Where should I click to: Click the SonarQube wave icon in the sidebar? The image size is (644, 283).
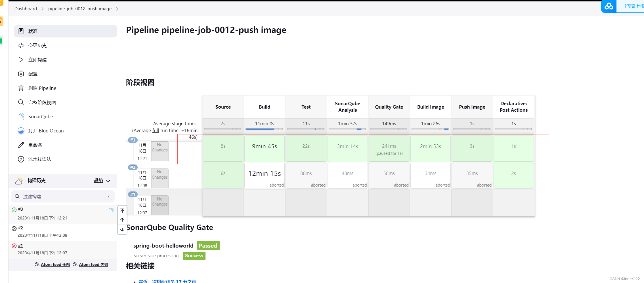[x=21, y=117]
